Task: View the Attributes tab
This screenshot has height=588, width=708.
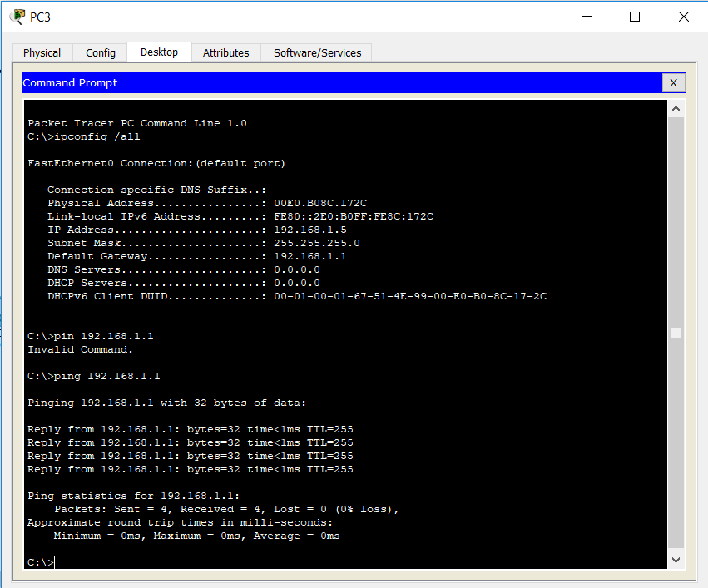Action: (x=225, y=52)
